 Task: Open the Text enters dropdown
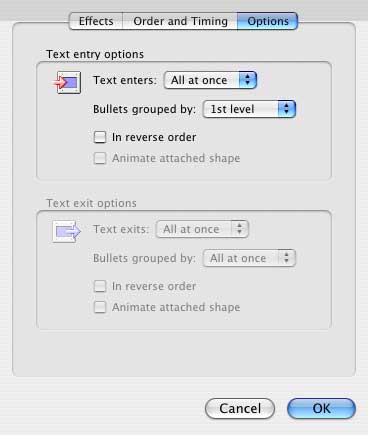(x=210, y=80)
